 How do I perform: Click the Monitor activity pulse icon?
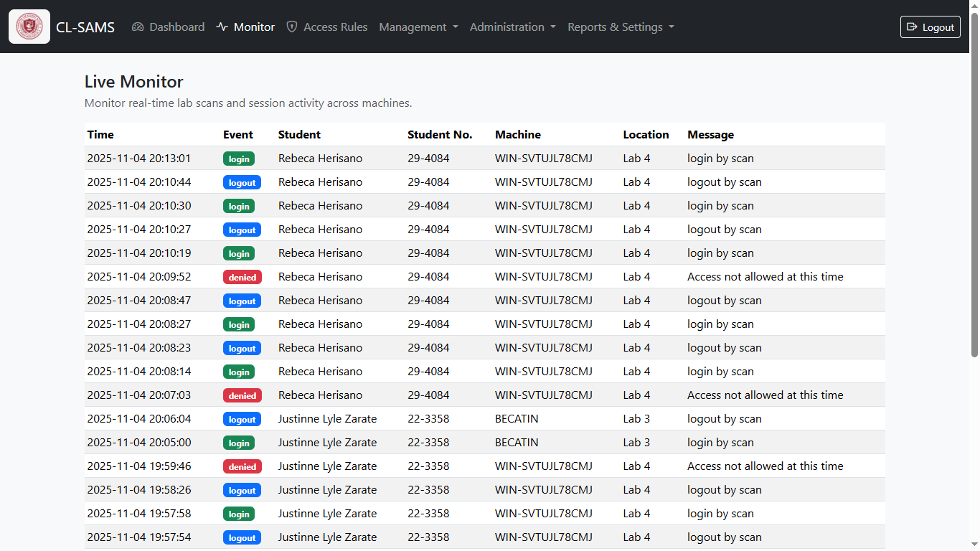(x=222, y=27)
